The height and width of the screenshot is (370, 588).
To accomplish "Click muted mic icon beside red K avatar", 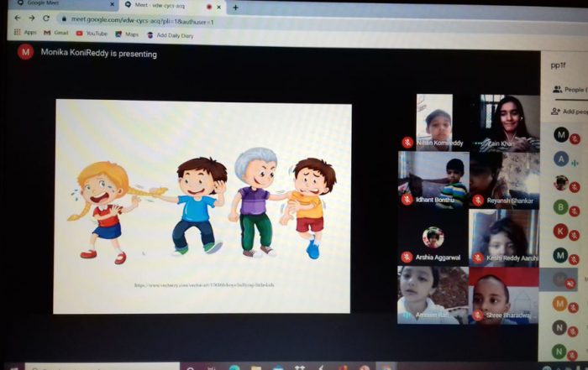I will click(x=574, y=236).
